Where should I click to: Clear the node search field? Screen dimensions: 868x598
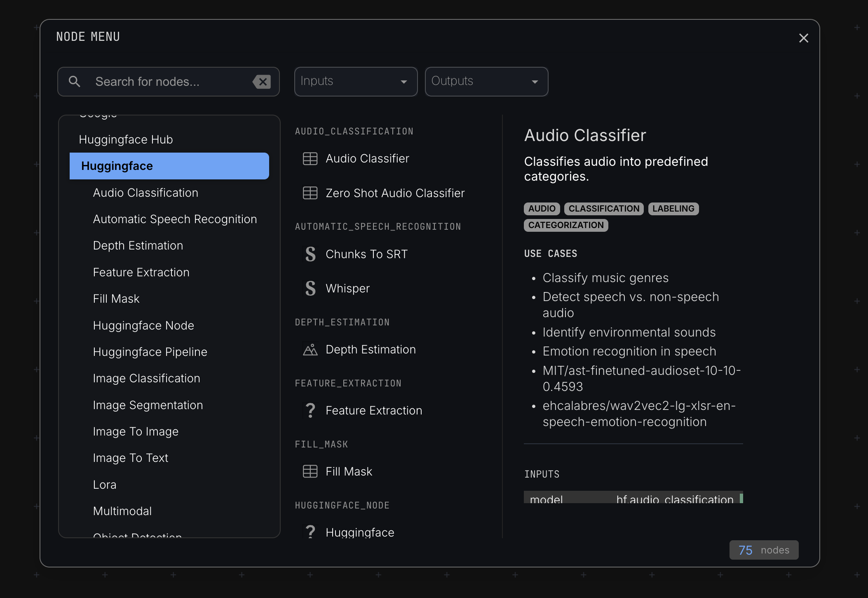point(262,81)
